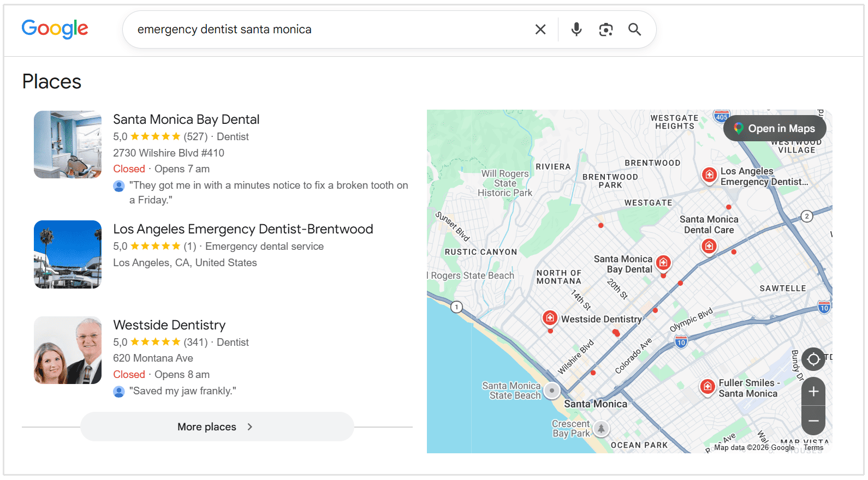Click "Los Angeles, CA, United States" text
Screen dimensions: 868x480
pos(185,263)
